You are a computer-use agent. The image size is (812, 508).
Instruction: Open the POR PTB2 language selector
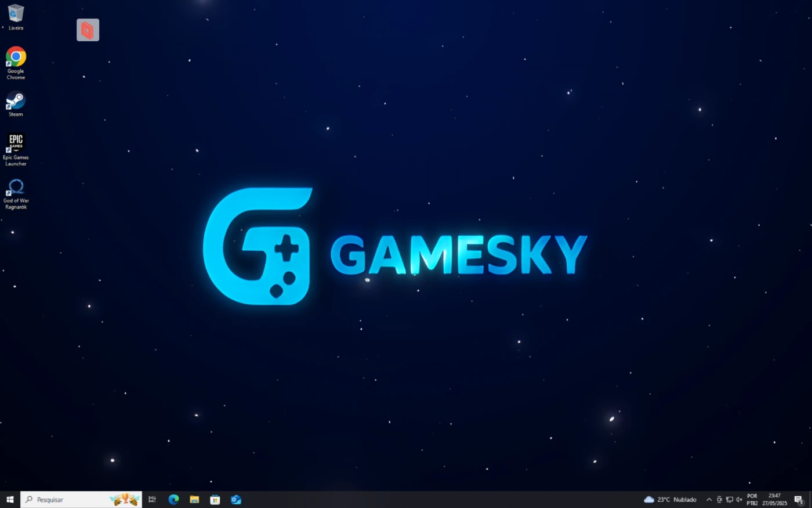point(752,499)
